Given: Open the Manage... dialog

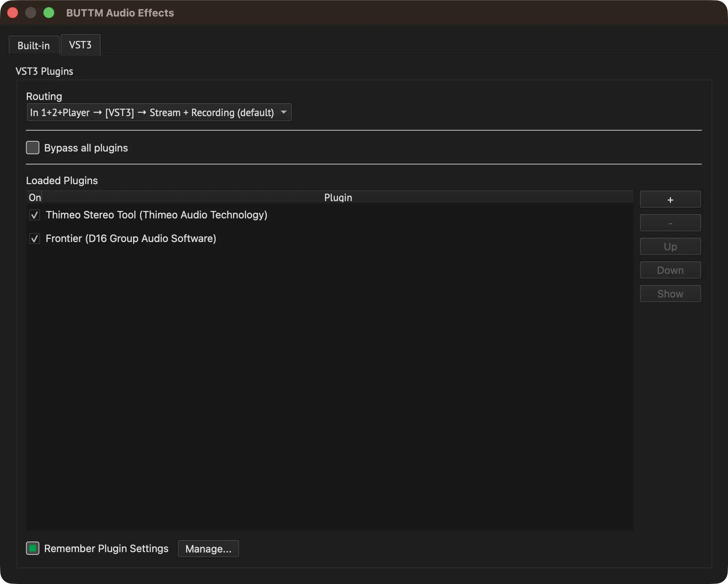Looking at the screenshot, I should (209, 549).
